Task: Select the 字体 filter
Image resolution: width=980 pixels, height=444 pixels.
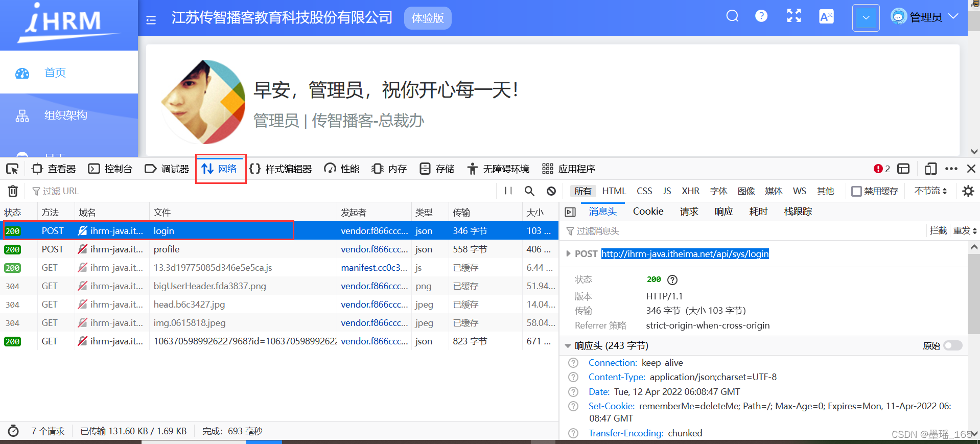Action: tap(718, 191)
